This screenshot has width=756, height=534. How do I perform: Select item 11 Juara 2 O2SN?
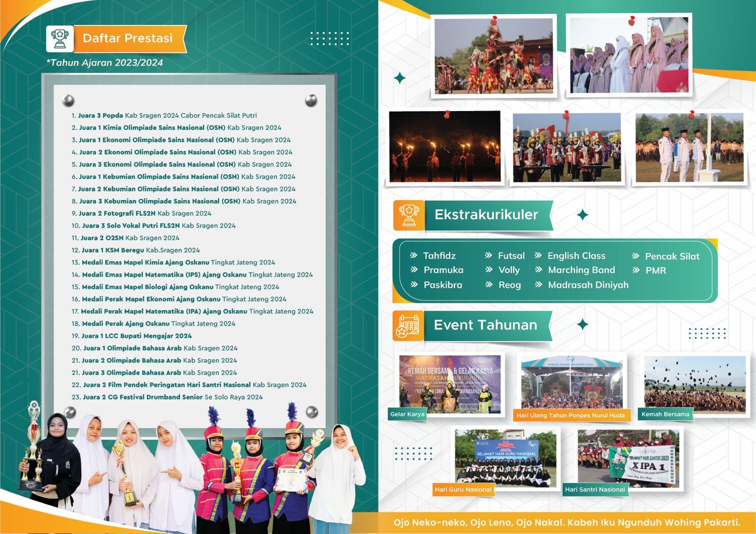125,238
